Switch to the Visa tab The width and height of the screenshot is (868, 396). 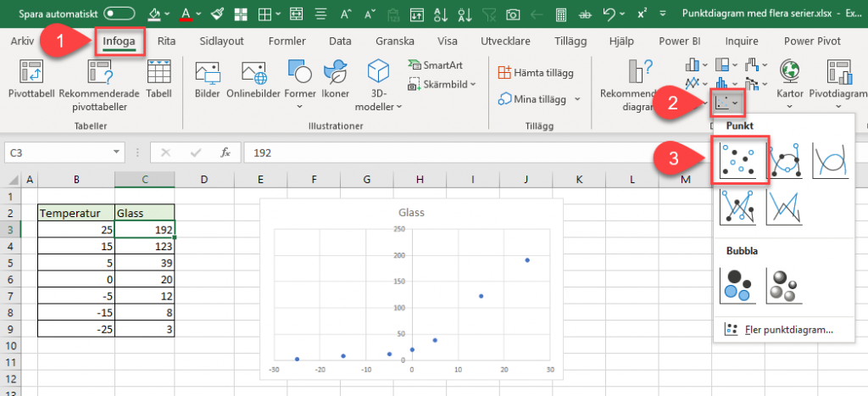(x=448, y=41)
